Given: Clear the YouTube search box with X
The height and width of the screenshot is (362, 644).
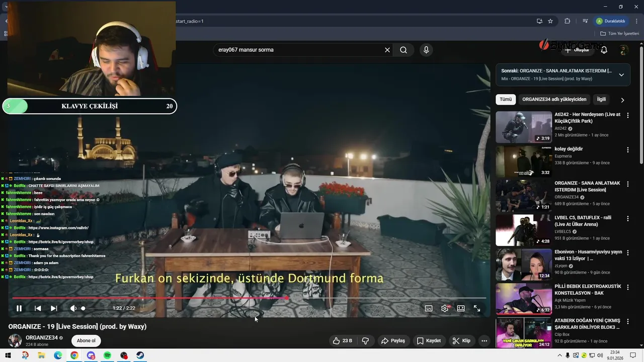Looking at the screenshot, I should (x=387, y=50).
